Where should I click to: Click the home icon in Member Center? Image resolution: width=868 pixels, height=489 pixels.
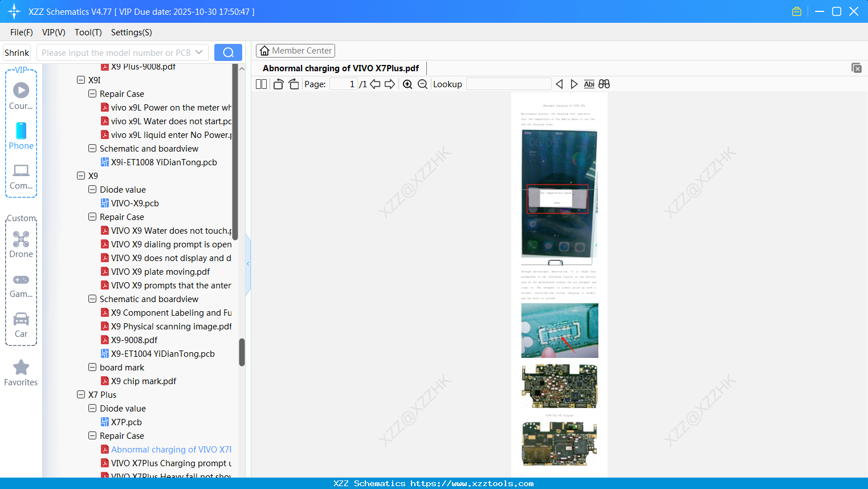pyautogui.click(x=264, y=51)
